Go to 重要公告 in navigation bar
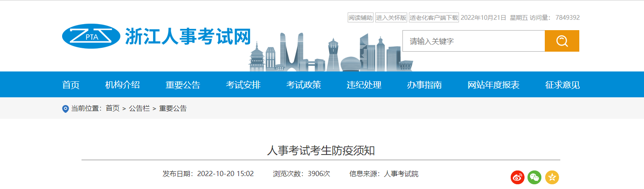The image size is (644, 189). tap(183, 85)
